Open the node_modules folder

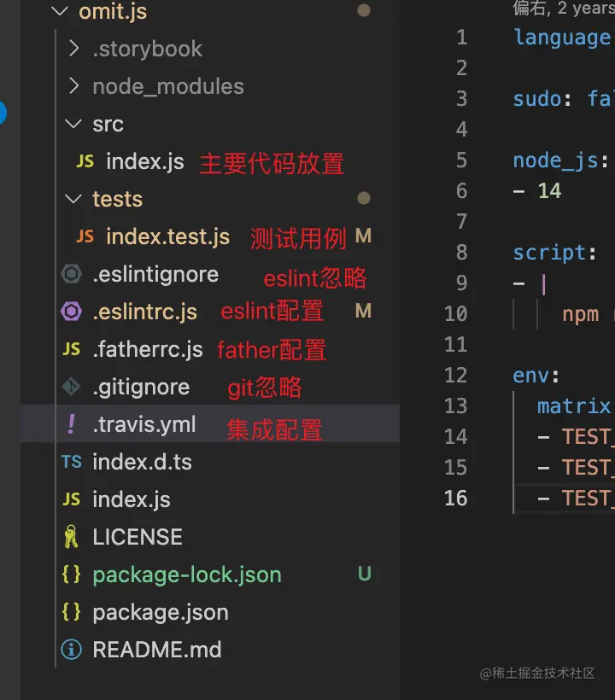tap(168, 86)
